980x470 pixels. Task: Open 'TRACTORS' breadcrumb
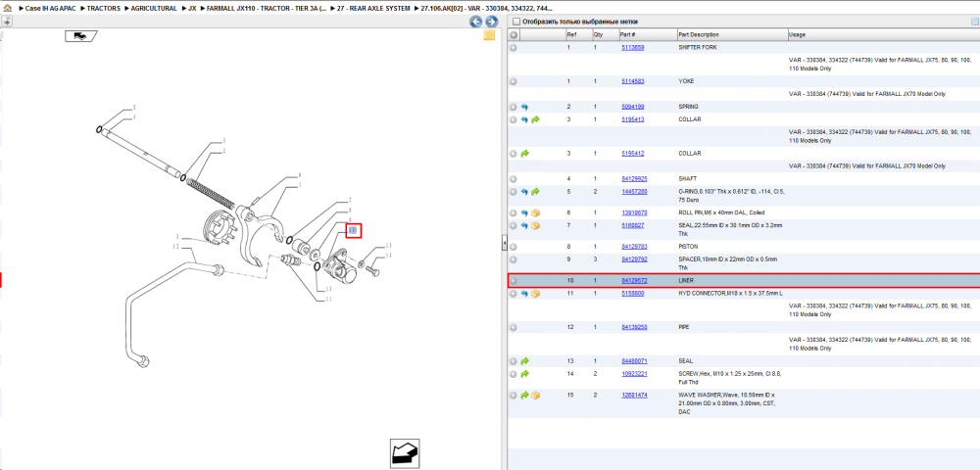pyautogui.click(x=103, y=8)
